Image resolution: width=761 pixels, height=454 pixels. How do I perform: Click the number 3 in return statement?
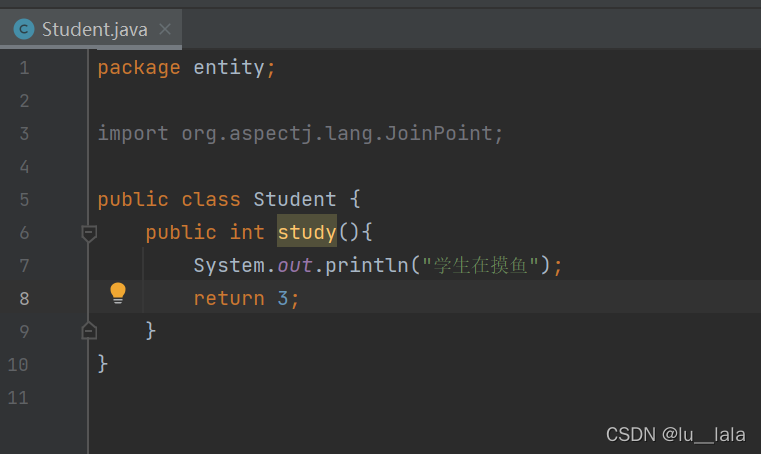(x=282, y=299)
